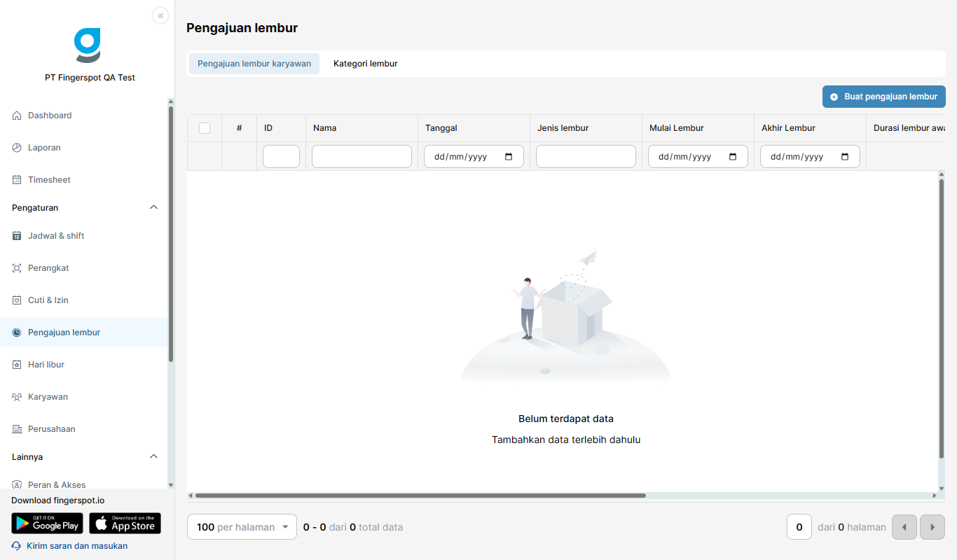Go to previous page arrow button
This screenshot has height=560, width=957.
pos(904,527)
